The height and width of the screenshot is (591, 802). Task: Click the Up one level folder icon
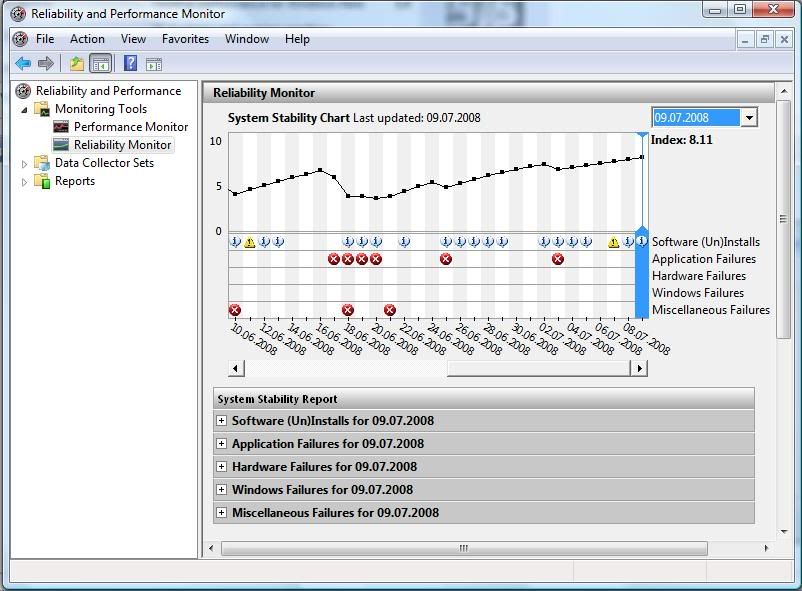pyautogui.click(x=77, y=64)
